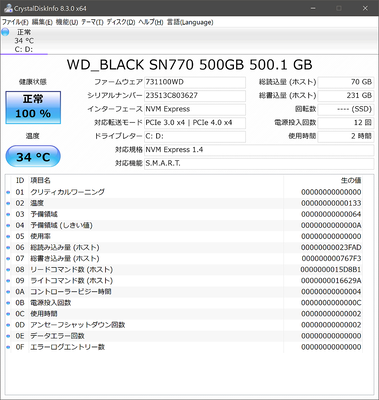Open the 機能(U) menu

(x=67, y=22)
